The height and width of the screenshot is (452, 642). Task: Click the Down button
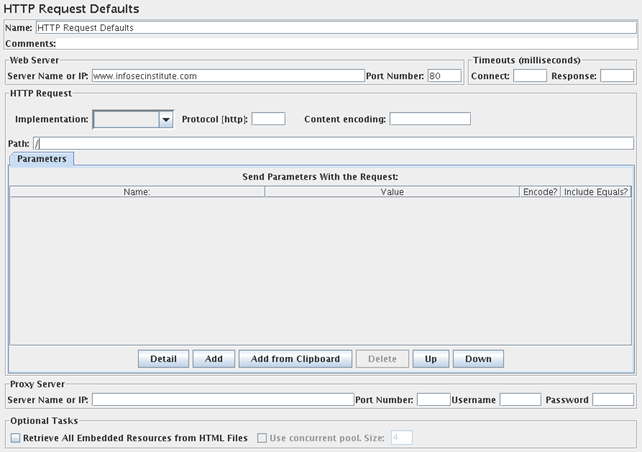pyautogui.click(x=477, y=359)
